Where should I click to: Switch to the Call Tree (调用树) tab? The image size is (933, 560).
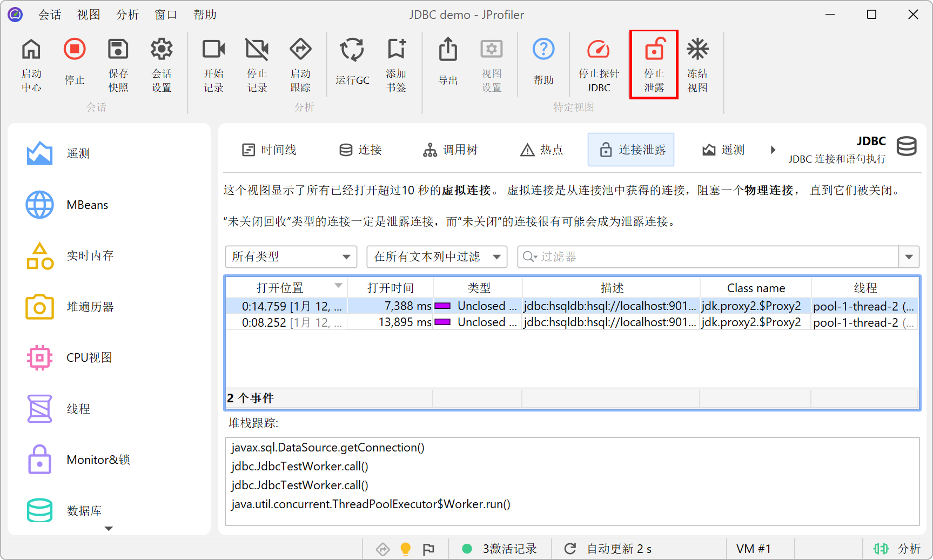[x=451, y=150]
